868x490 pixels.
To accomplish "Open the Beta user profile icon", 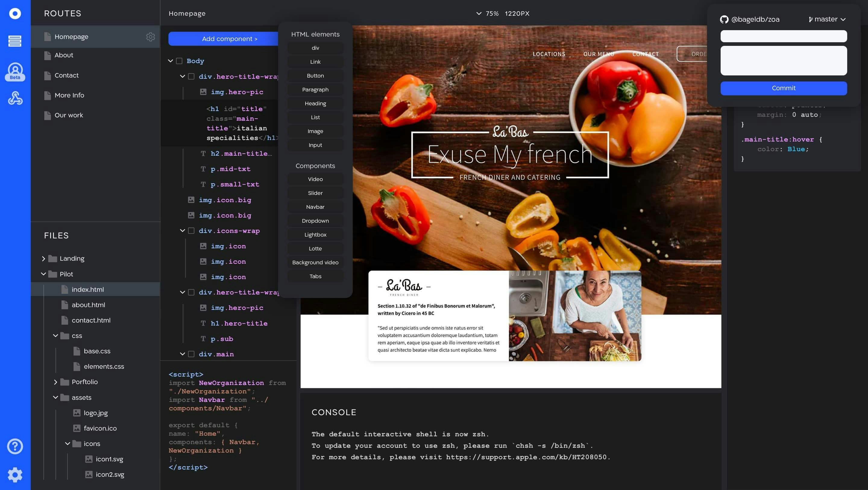I will [15, 71].
